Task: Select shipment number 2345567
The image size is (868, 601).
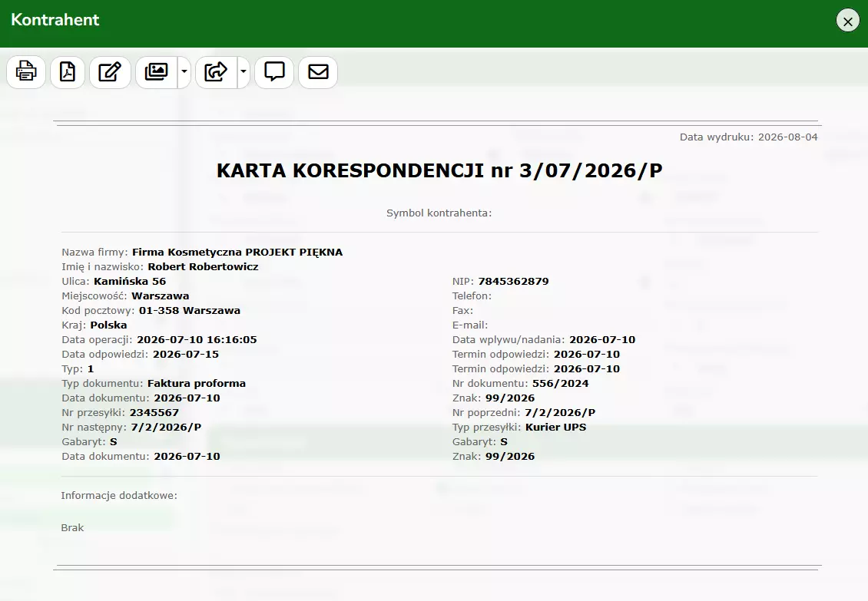Action: click(x=154, y=412)
